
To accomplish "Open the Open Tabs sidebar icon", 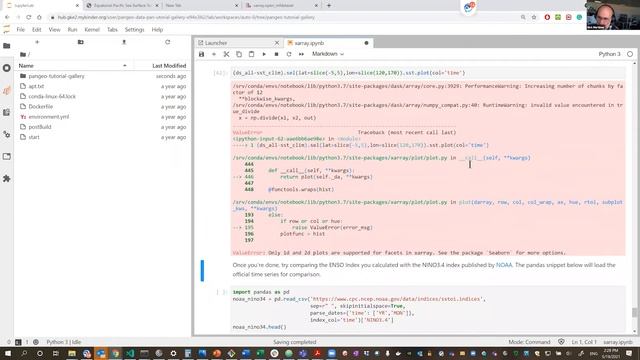I will click(x=7, y=156).
